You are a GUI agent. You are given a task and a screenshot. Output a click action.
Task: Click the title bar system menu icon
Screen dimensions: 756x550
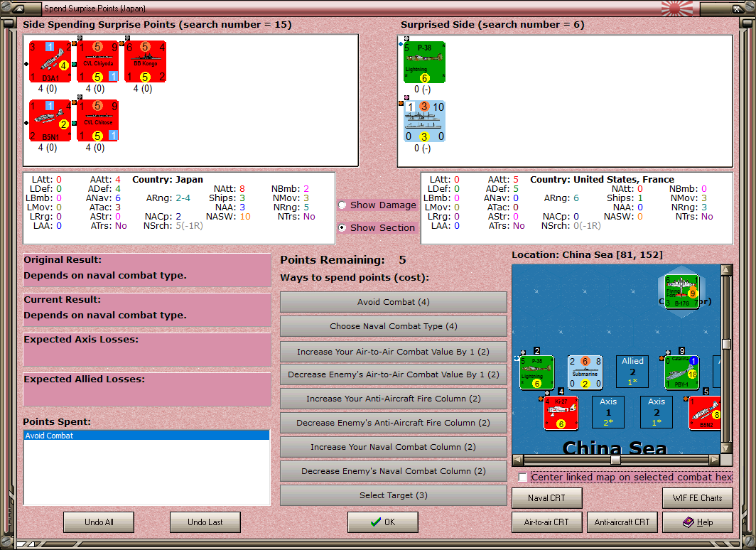18,9
